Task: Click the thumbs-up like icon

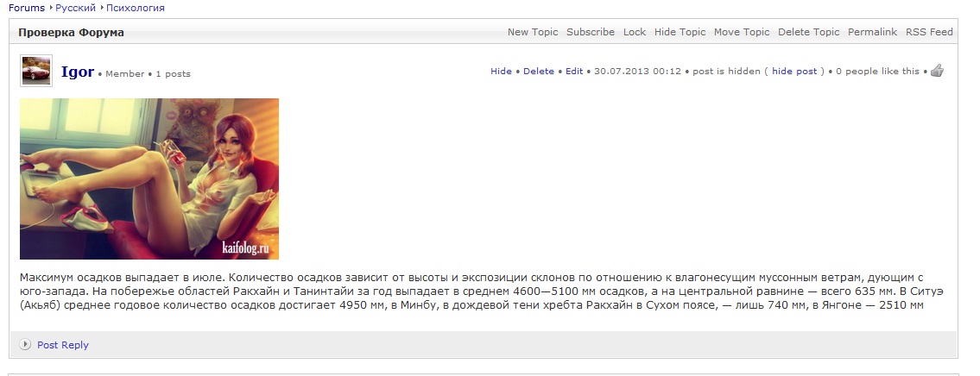Action: point(936,71)
